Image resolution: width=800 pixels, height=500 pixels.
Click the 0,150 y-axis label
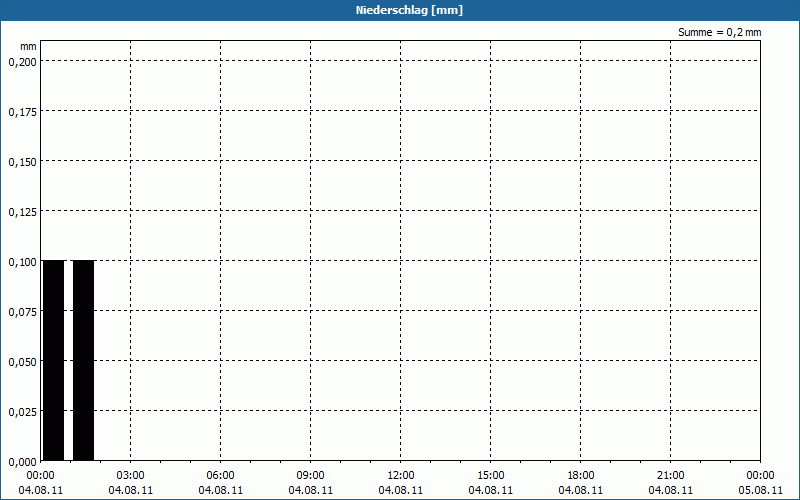click(22, 162)
